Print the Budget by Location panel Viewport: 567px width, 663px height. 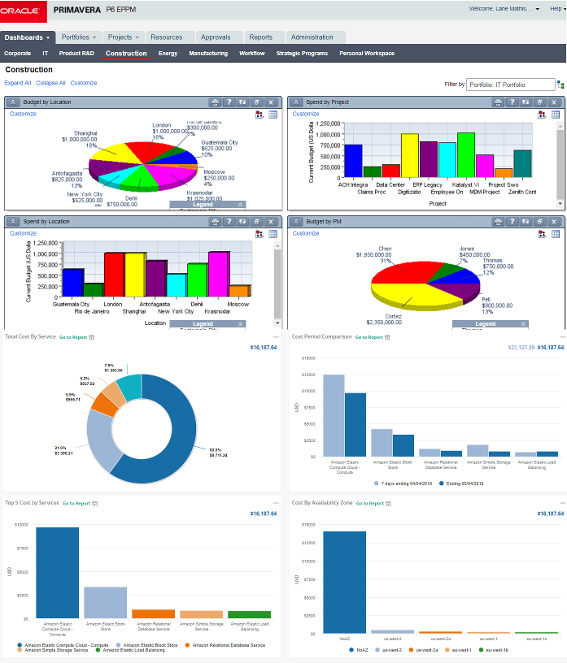215,102
